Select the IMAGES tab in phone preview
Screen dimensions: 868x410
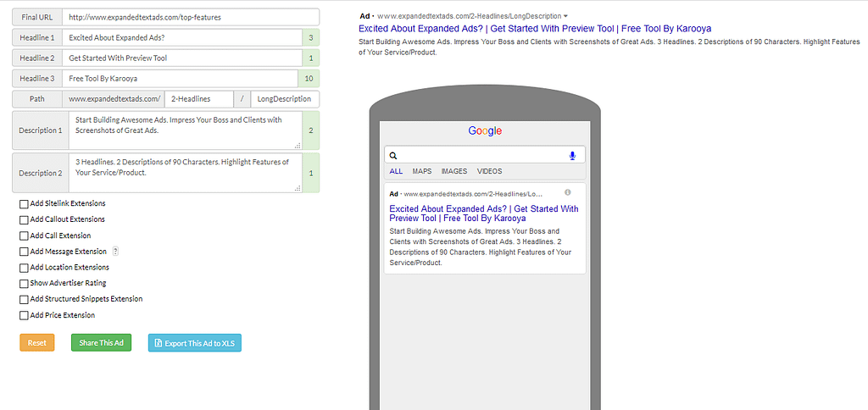(x=454, y=171)
